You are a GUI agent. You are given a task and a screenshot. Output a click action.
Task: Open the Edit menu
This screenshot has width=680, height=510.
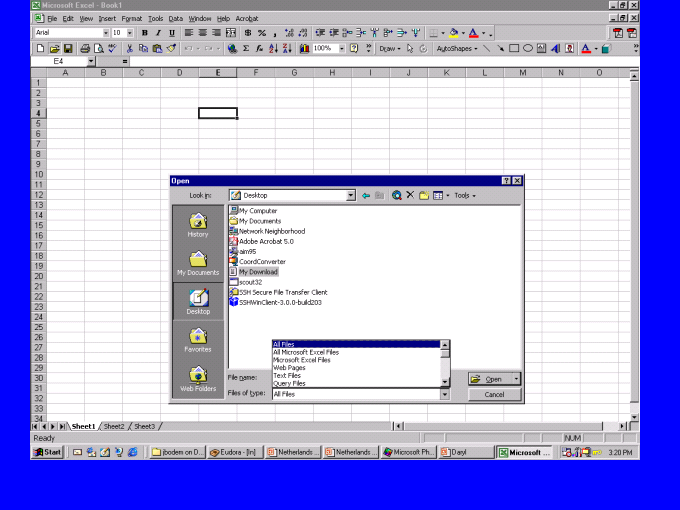(68, 19)
